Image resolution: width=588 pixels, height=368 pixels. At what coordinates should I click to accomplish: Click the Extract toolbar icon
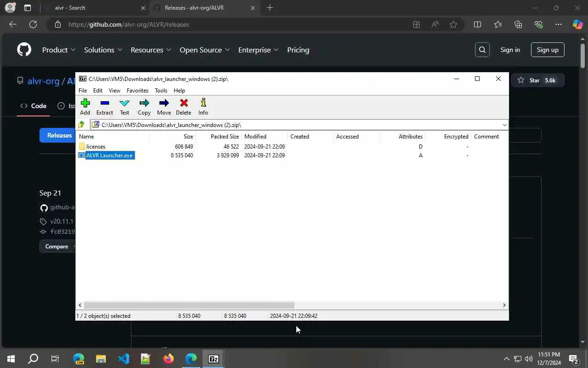pos(105,107)
